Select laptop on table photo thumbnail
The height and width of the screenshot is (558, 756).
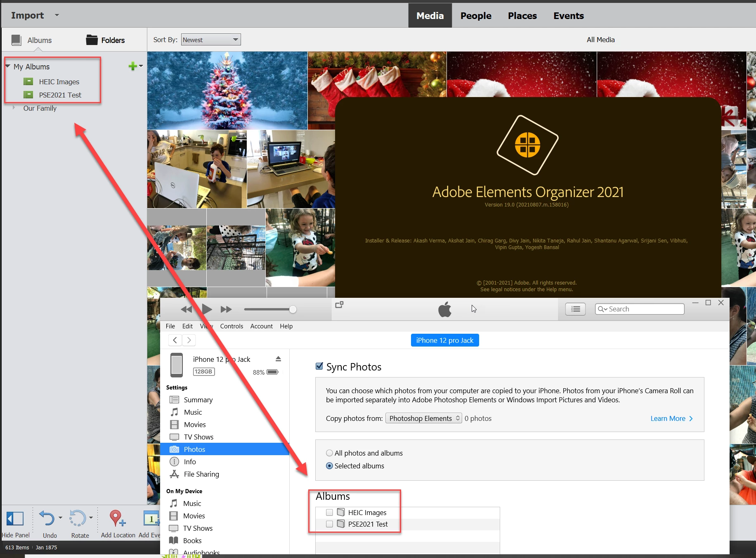[x=291, y=169]
